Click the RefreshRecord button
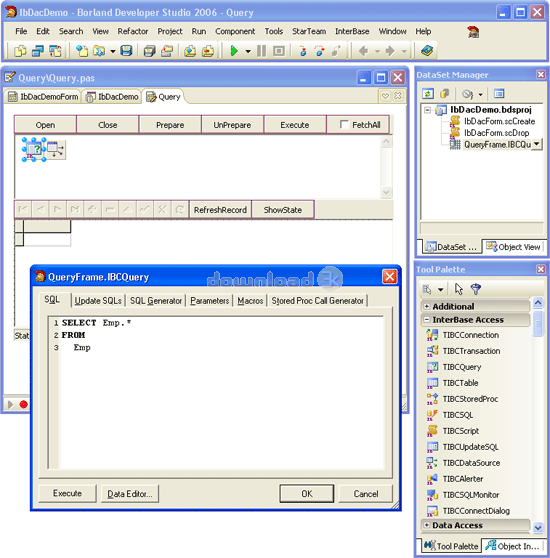 [220, 210]
